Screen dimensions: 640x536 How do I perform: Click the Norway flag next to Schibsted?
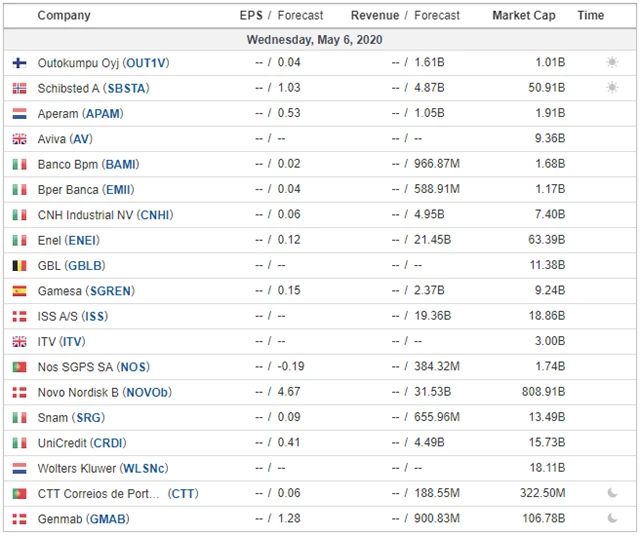point(19,88)
